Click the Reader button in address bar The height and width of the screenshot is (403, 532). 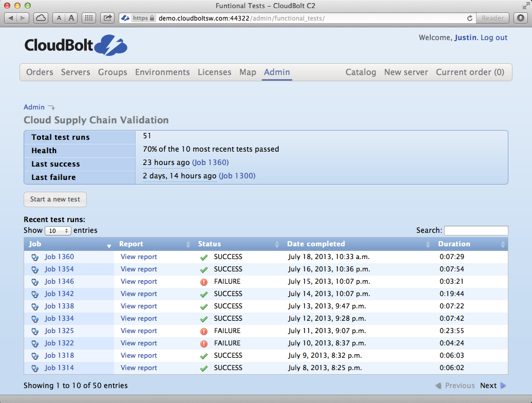(492, 18)
